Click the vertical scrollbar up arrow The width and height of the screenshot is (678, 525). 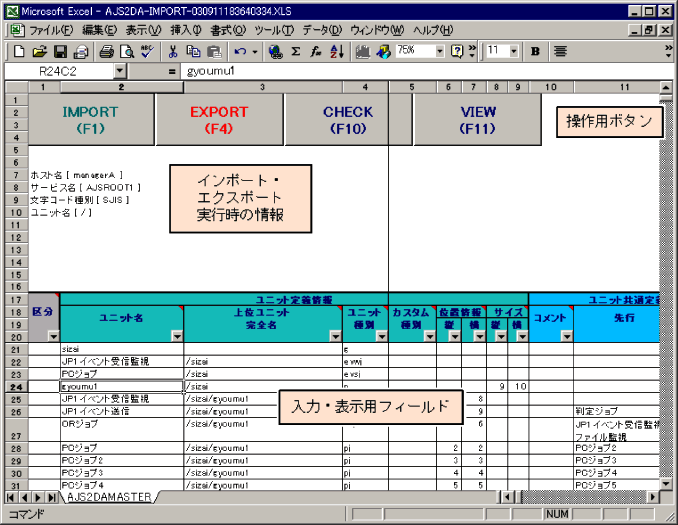(666, 87)
